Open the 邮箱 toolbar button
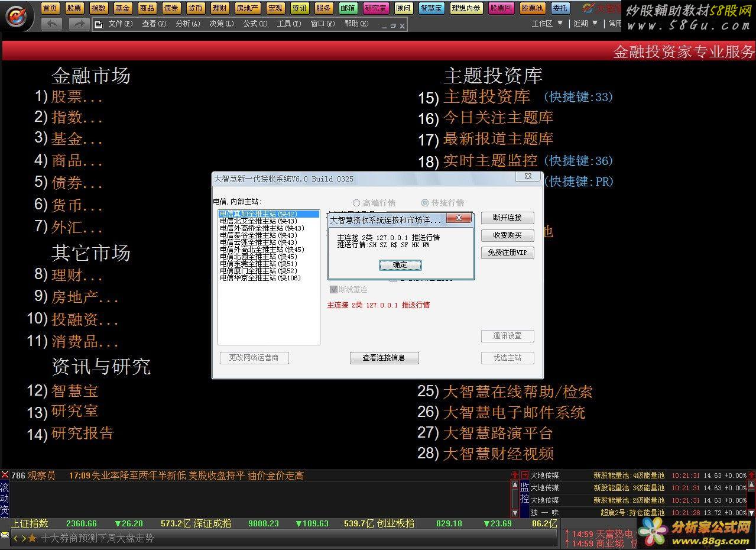The image size is (756, 550). tap(348, 8)
